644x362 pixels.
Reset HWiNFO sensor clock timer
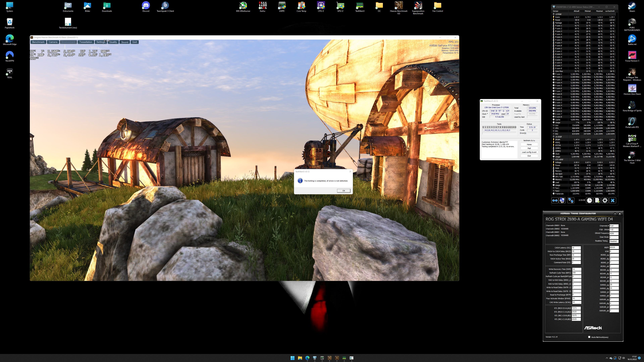589,200
